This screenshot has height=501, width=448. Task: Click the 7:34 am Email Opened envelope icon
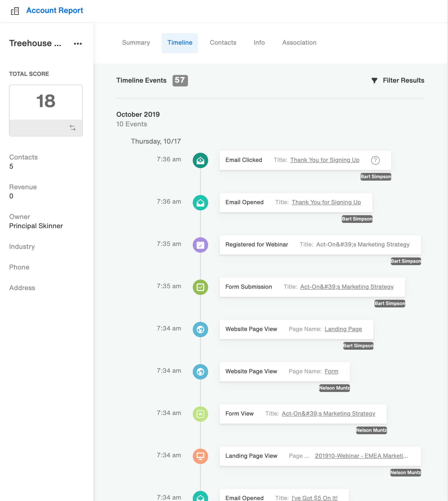click(x=200, y=496)
